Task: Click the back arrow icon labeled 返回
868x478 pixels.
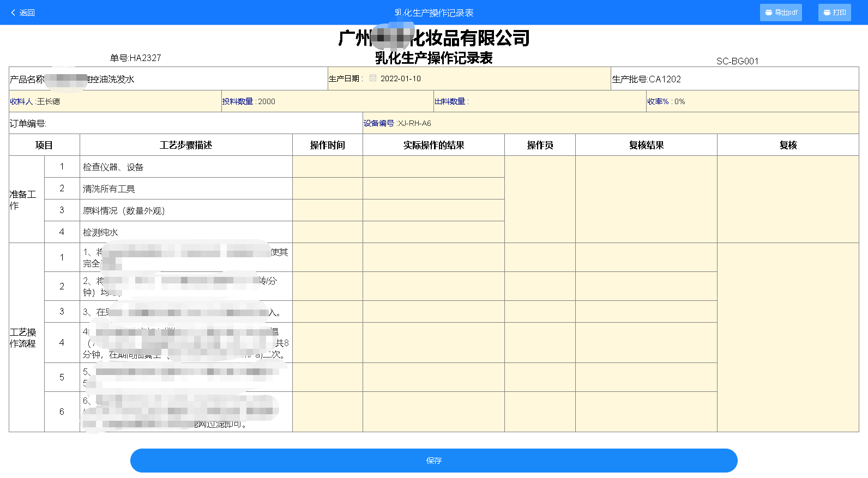Action: [14, 13]
